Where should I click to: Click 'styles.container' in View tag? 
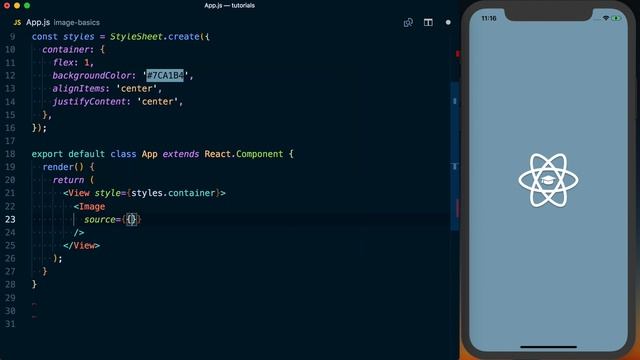click(173, 193)
